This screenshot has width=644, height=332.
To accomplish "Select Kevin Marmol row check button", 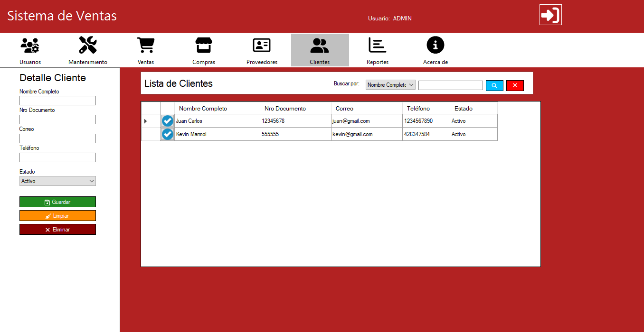I will [167, 134].
